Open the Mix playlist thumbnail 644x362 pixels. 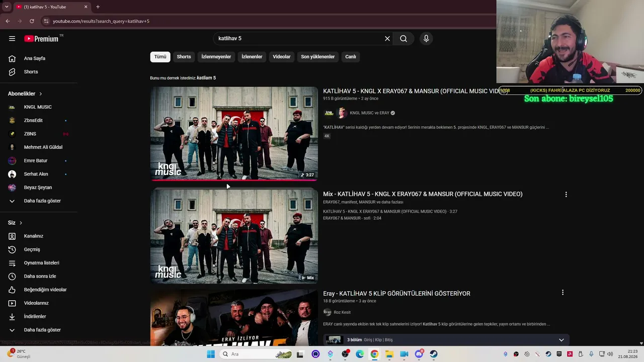click(x=234, y=236)
